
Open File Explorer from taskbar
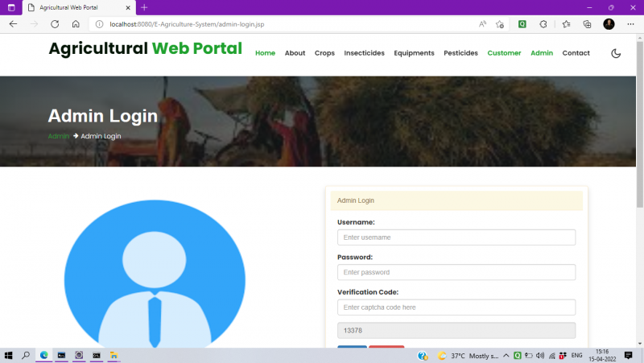point(114,355)
